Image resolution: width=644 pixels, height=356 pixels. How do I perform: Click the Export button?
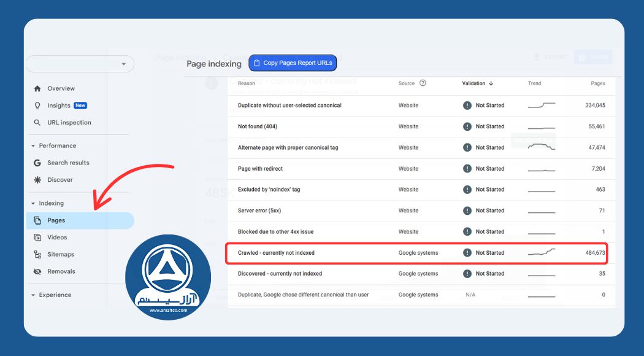pos(550,57)
